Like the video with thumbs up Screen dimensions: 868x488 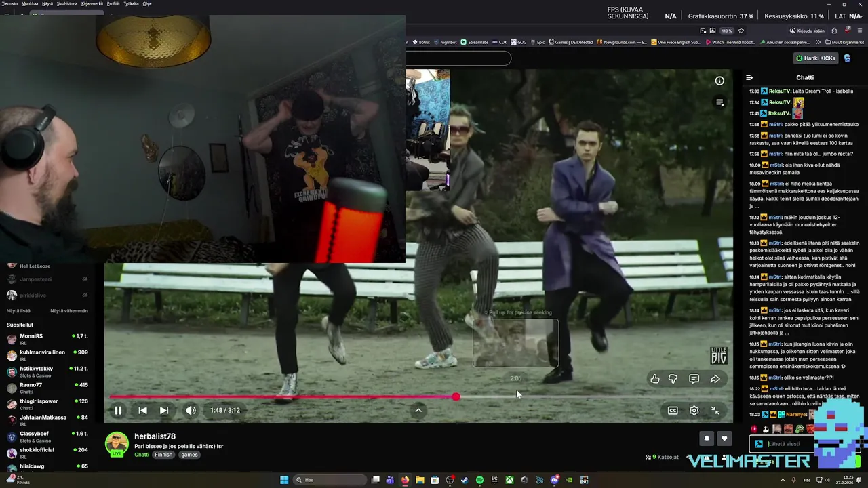pyautogui.click(x=654, y=379)
